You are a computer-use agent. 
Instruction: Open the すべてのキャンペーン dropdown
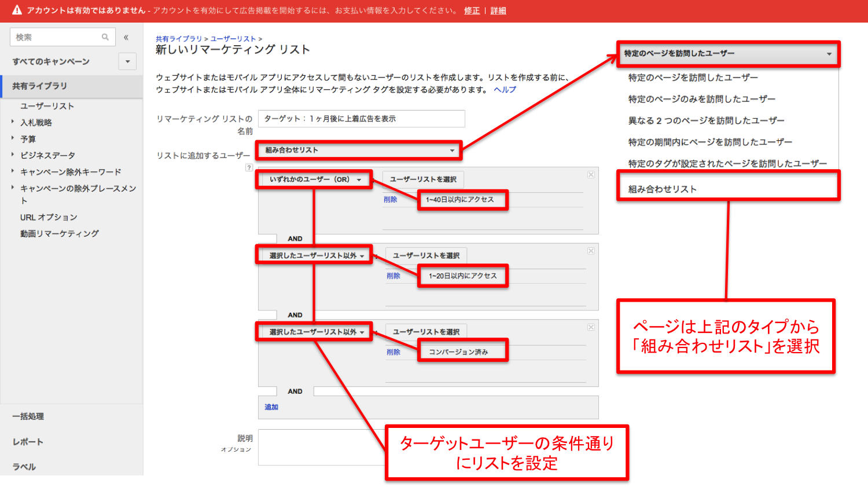click(127, 61)
